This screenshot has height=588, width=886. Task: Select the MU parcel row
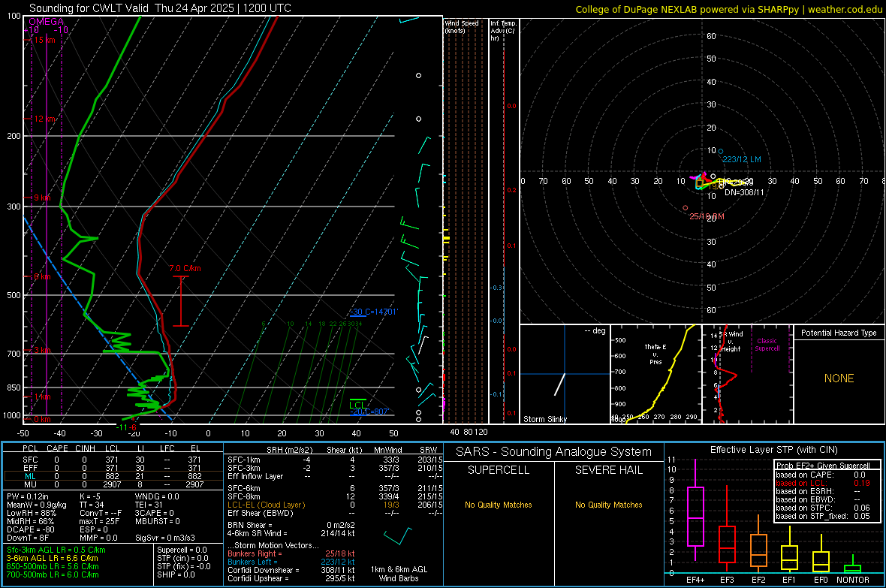coord(113,484)
